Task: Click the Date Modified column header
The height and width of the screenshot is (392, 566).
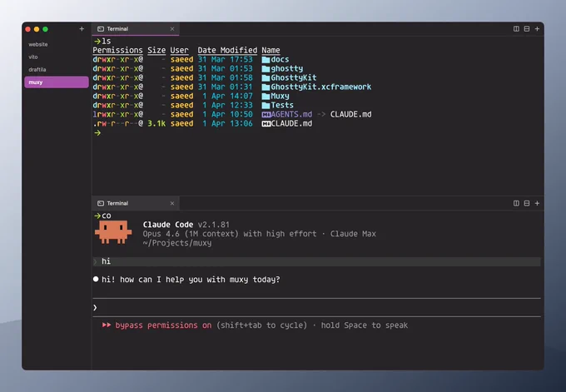Action: coord(227,50)
